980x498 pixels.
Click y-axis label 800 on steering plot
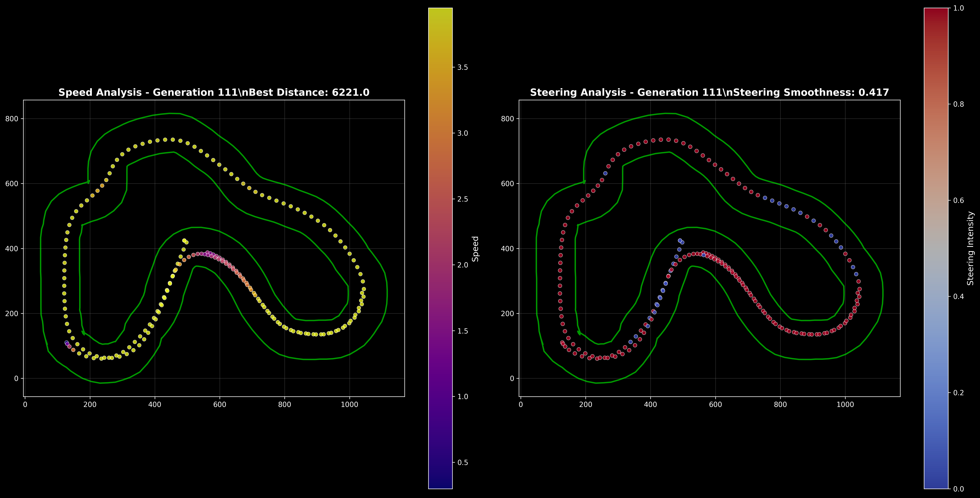[508, 119]
